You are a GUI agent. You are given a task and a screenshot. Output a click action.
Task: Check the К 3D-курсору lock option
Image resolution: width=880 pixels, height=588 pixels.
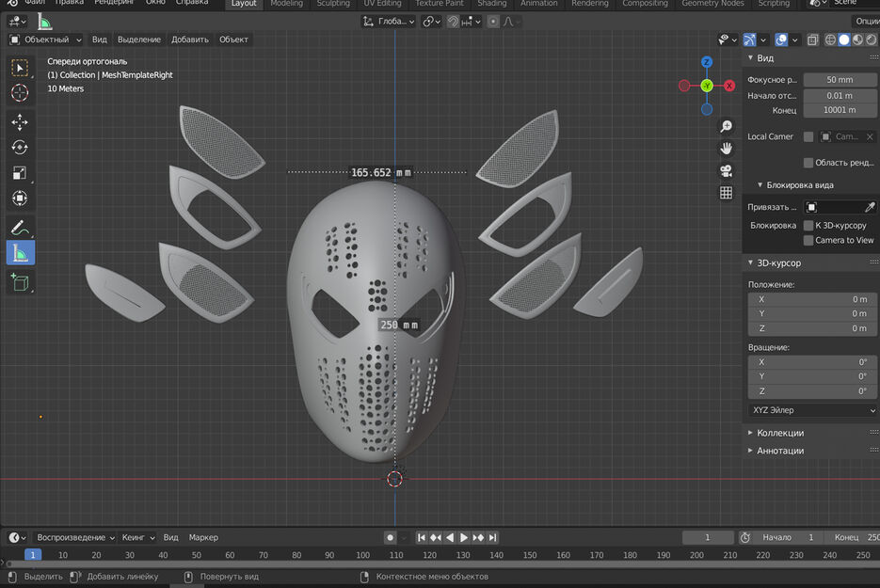(x=808, y=226)
